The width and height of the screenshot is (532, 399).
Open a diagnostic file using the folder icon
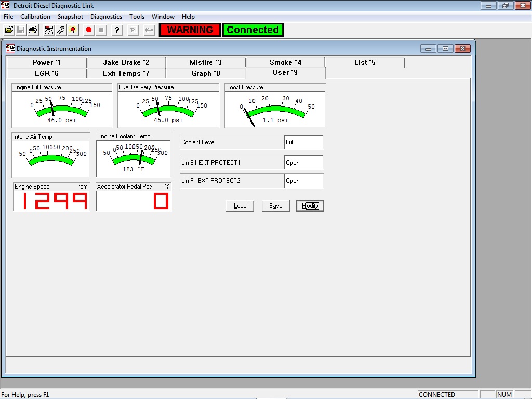click(9, 30)
